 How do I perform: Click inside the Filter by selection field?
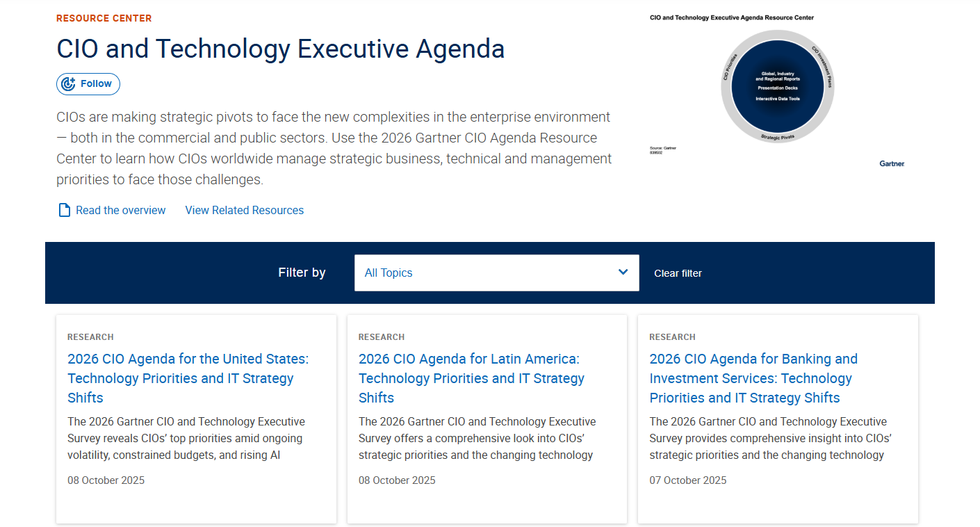pyautogui.click(x=487, y=273)
